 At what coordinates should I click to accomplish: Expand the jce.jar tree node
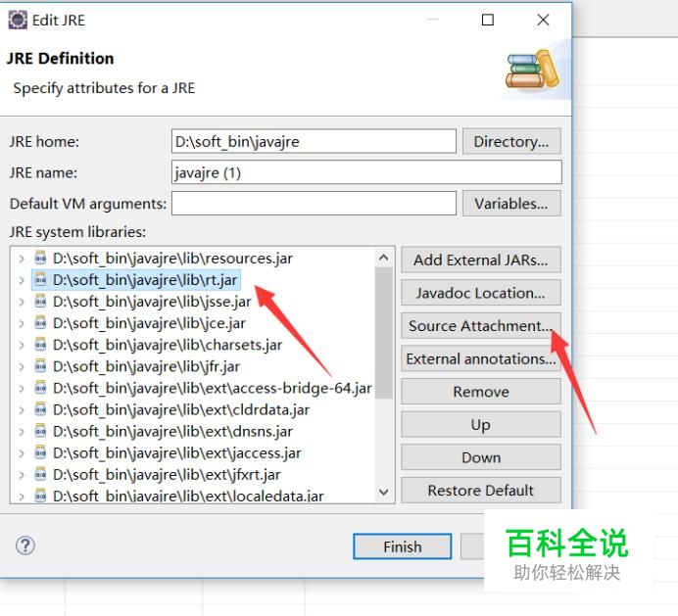tap(22, 323)
